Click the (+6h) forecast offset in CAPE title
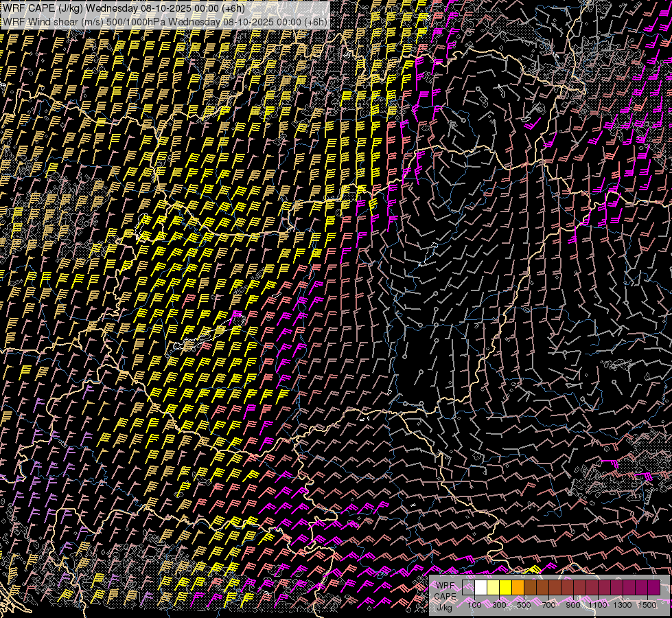Screen dimensions: 672x618 pyautogui.click(x=233, y=8)
